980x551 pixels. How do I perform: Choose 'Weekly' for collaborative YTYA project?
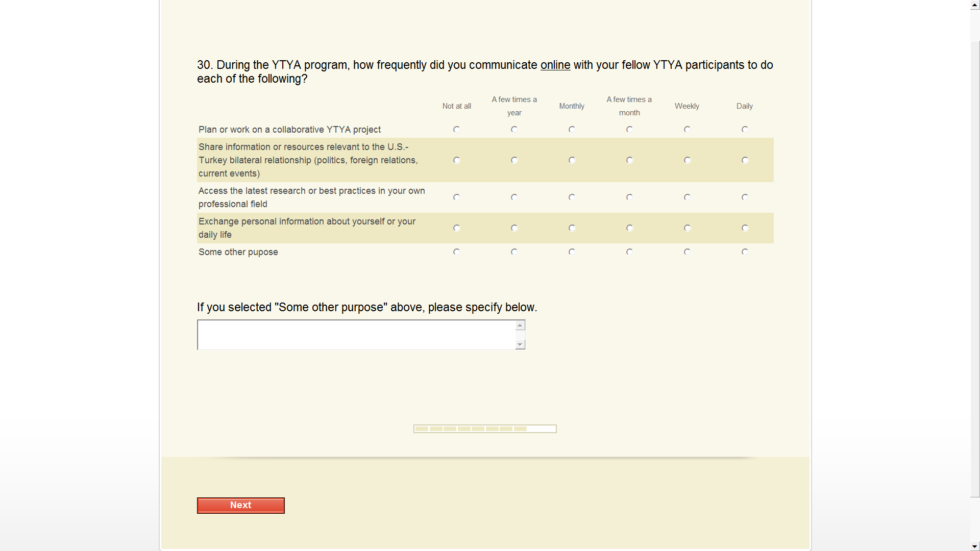687,130
